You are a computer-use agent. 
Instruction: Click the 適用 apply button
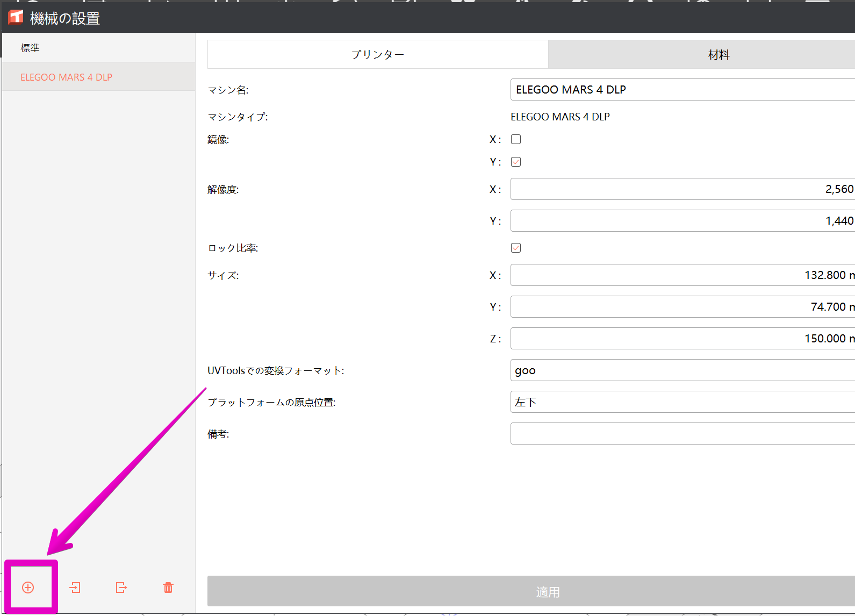[531, 591]
